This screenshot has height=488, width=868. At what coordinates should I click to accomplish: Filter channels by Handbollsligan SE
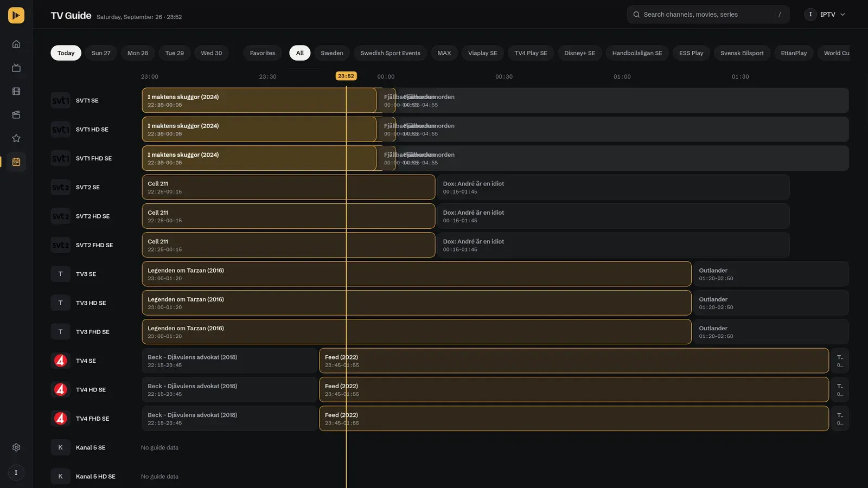click(x=637, y=53)
